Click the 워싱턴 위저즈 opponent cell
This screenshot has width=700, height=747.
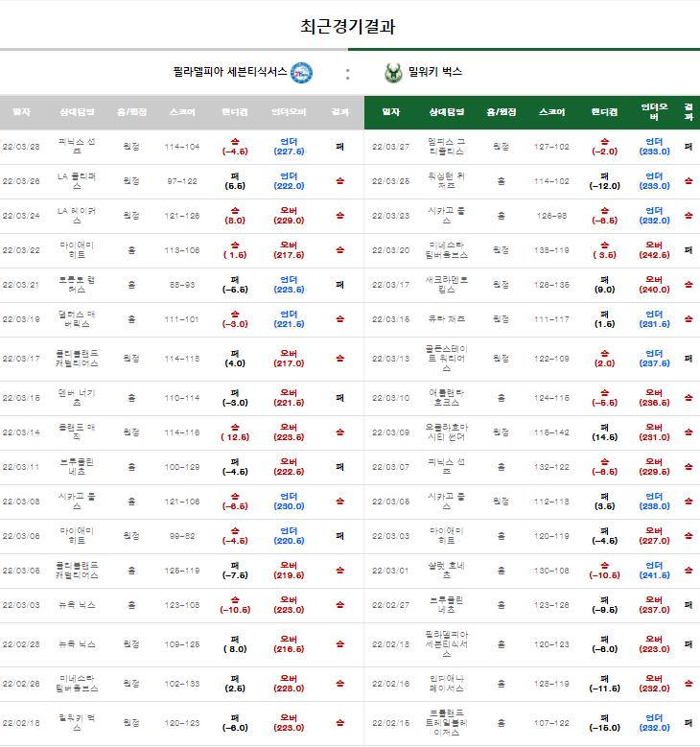tap(447, 181)
